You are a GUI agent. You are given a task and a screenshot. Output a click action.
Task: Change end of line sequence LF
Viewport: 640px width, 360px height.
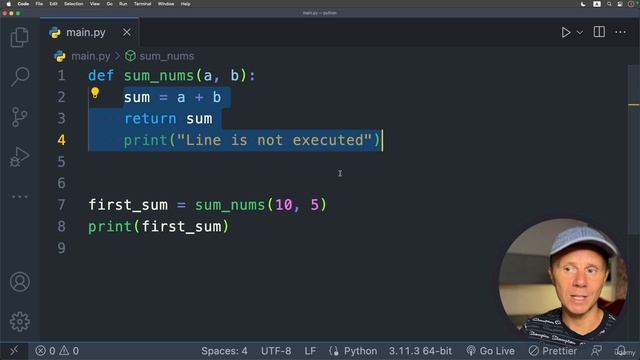point(310,351)
